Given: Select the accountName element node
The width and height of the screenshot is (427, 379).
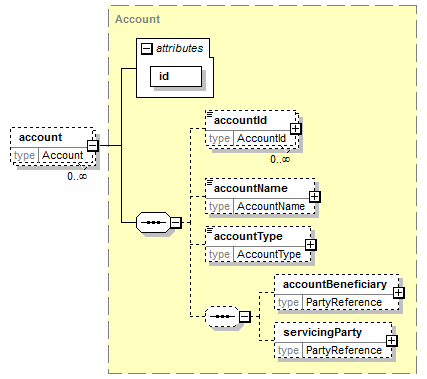Looking at the screenshot, I should 260,196.
